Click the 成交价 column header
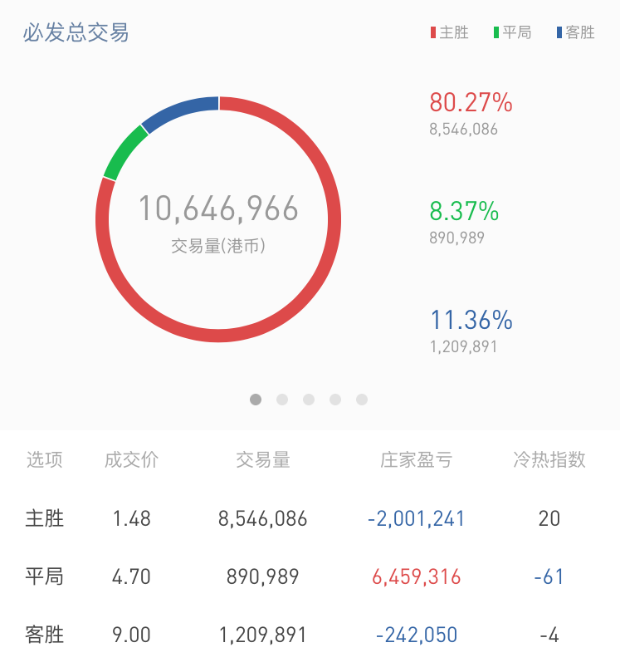Image resolution: width=620 pixels, height=672 pixels. pyautogui.click(x=131, y=460)
